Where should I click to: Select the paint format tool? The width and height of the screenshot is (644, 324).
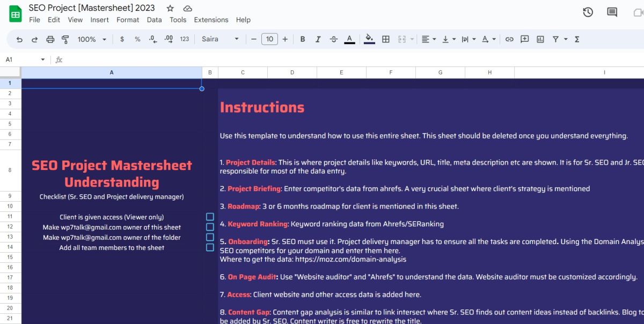65,39
